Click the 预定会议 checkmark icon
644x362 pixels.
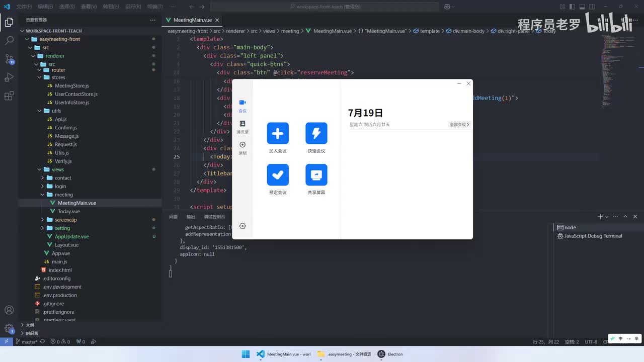coord(278,175)
